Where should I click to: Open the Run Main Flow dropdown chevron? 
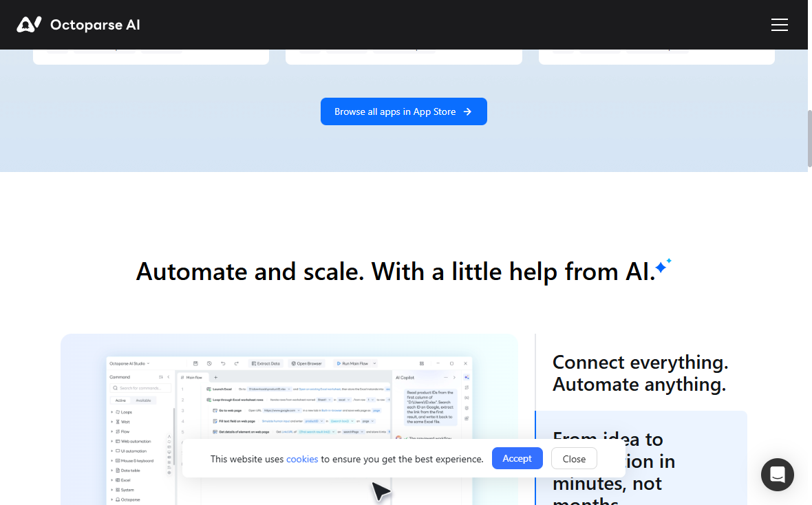(374, 363)
